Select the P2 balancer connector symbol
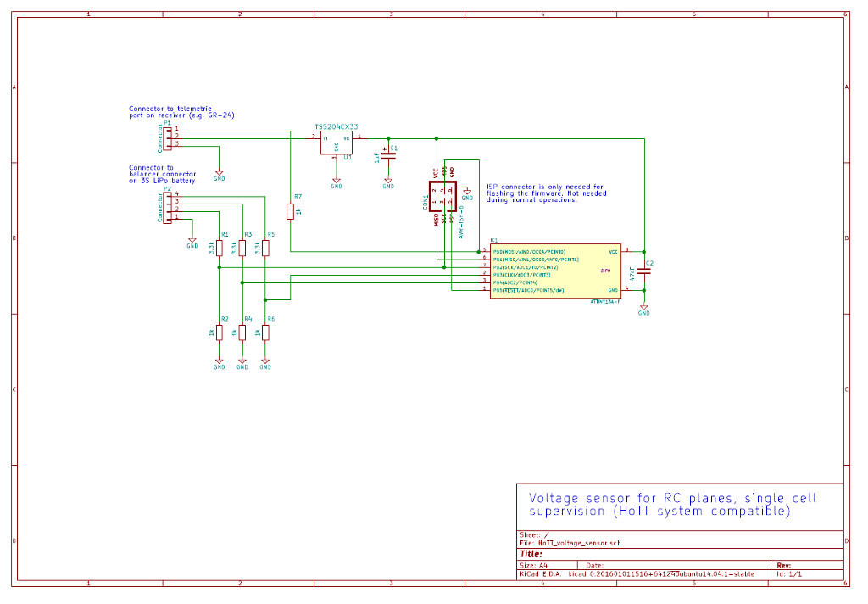The height and width of the screenshot is (604, 868). [x=167, y=207]
